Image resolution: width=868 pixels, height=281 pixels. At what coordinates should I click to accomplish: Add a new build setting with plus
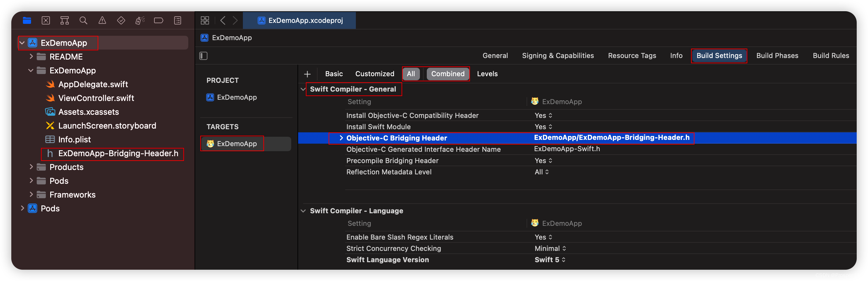pos(307,74)
